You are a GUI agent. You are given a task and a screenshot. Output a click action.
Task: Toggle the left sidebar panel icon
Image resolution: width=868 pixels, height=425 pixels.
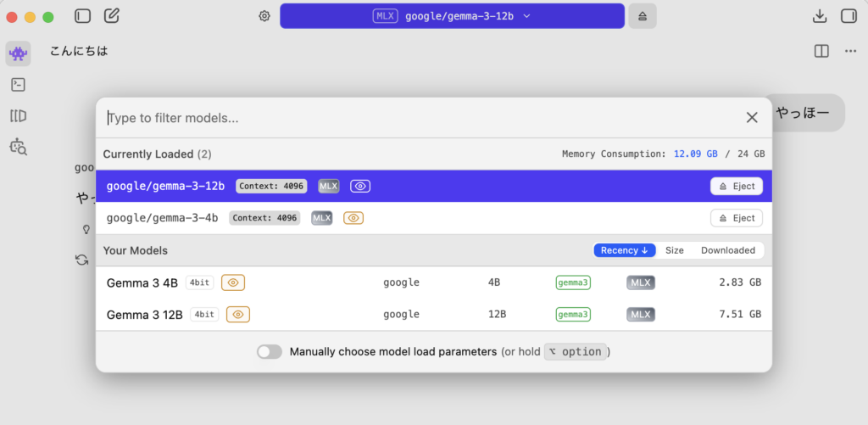82,16
